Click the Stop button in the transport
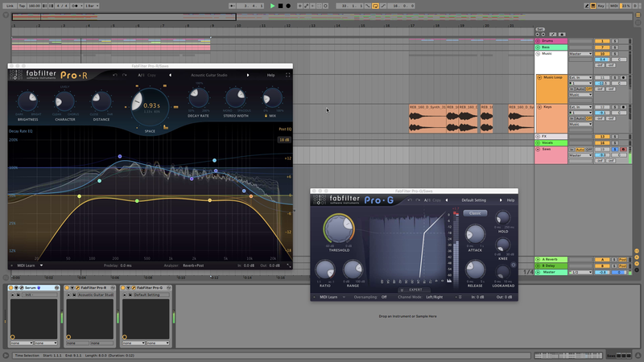This screenshot has height=362, width=644. [280, 6]
